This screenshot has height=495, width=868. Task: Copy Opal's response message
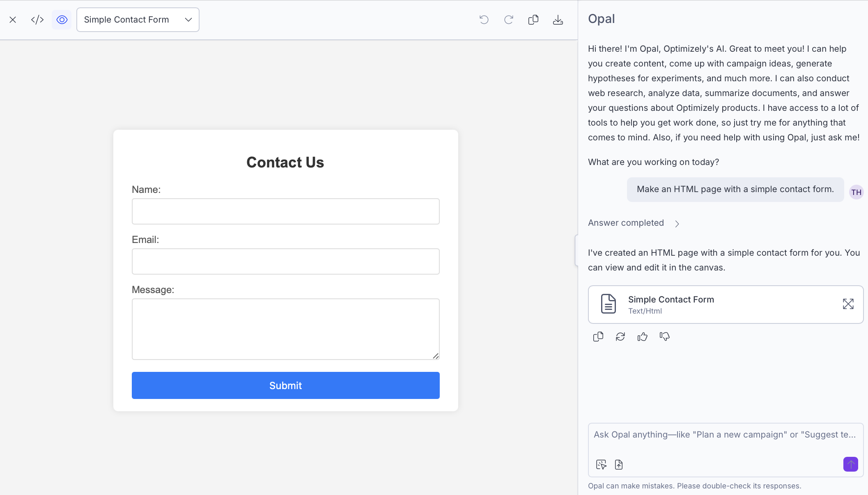(x=598, y=337)
